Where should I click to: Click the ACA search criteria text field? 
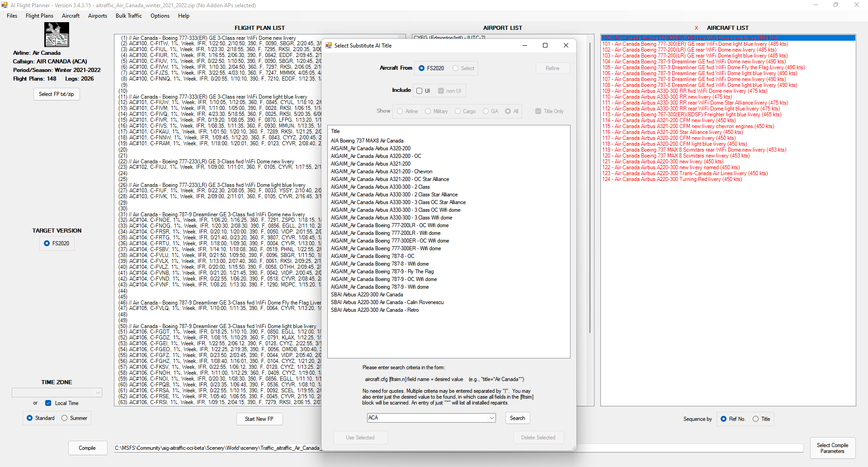(x=428, y=418)
